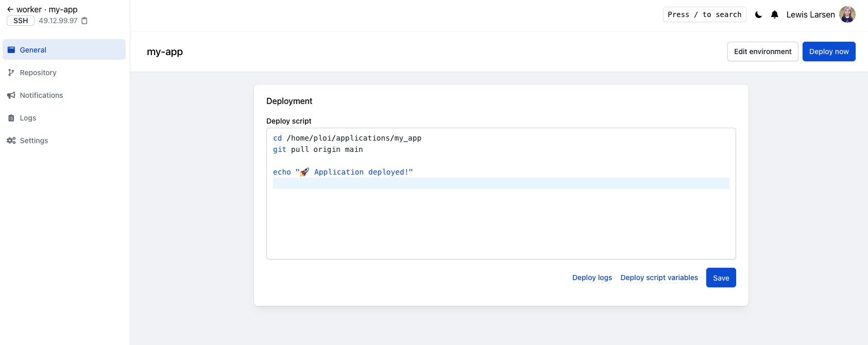This screenshot has width=868, height=345.
Task: Click the Deploy now button
Action: pos(829,51)
